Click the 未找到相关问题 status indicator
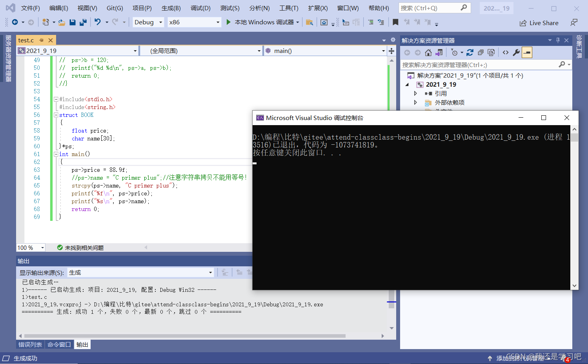588x364 pixels. (80, 248)
